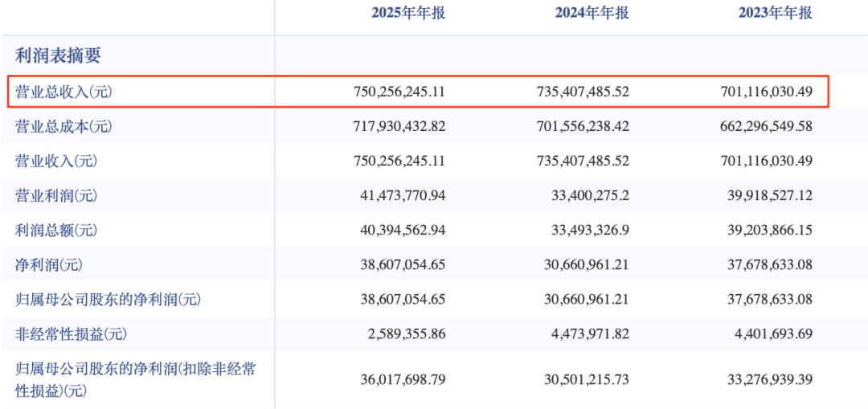Click the 归属母公司股东的净利润(元) row label
The width and height of the screenshot is (868, 409).
click(108, 300)
